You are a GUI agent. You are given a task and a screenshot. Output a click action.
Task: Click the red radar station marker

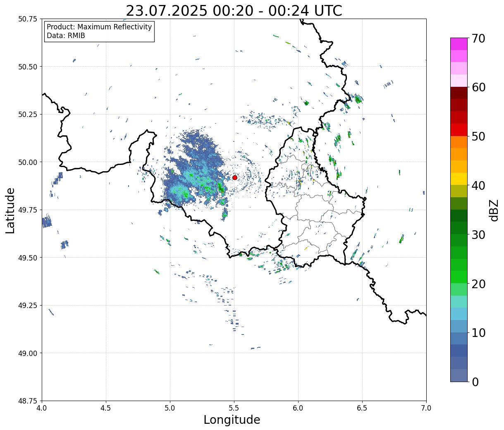[235, 177]
